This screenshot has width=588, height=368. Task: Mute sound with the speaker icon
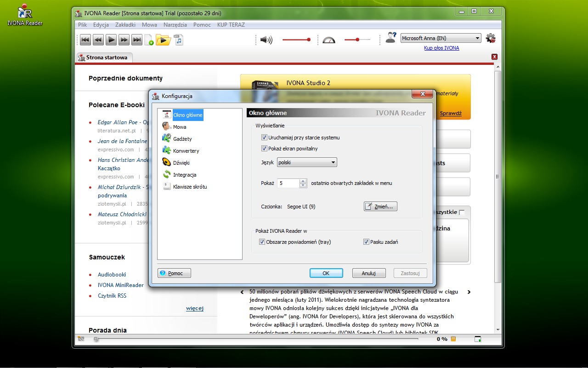tap(266, 40)
